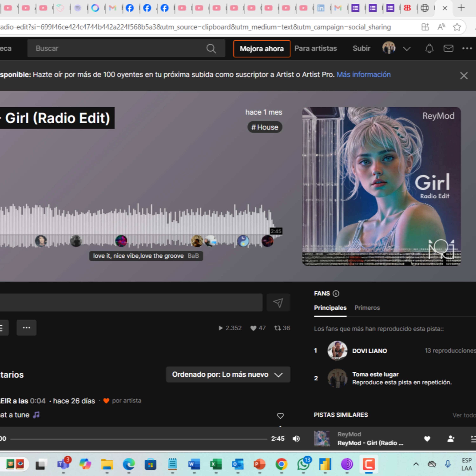Image resolution: width=476 pixels, height=476 pixels.
Task: Mute the player volume
Action: [x=296, y=439]
